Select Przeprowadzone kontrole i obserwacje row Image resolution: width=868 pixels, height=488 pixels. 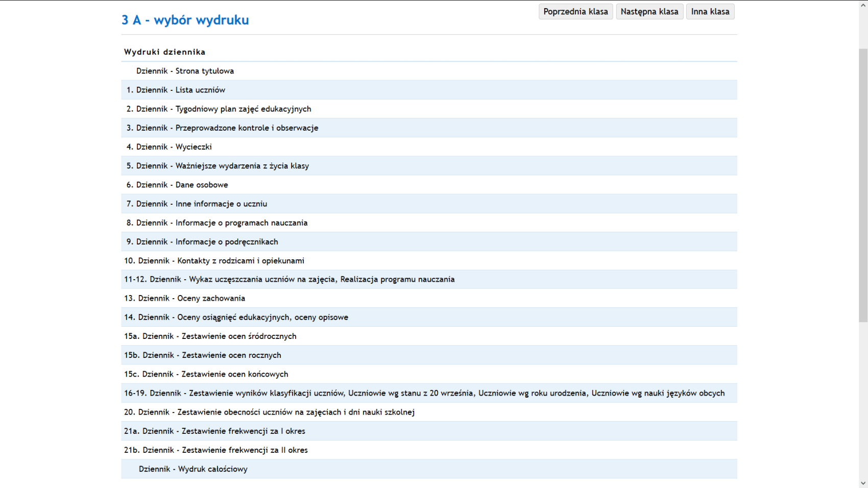pyautogui.click(x=429, y=128)
